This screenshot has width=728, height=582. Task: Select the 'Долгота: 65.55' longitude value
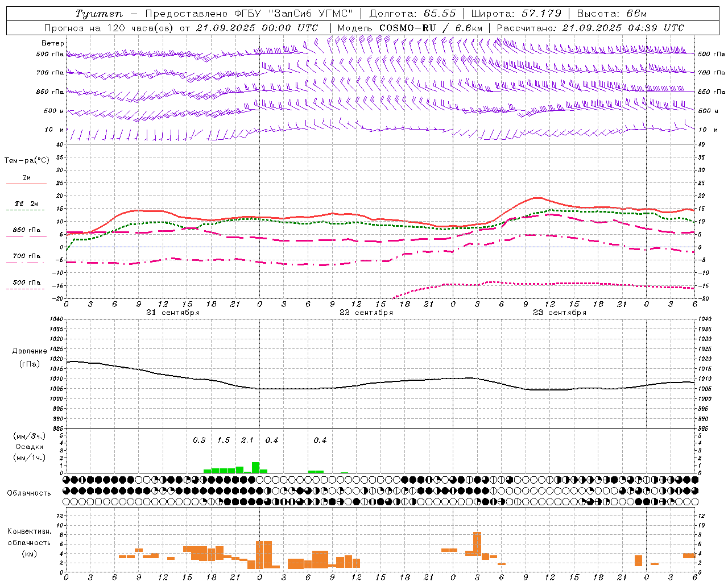click(x=412, y=14)
